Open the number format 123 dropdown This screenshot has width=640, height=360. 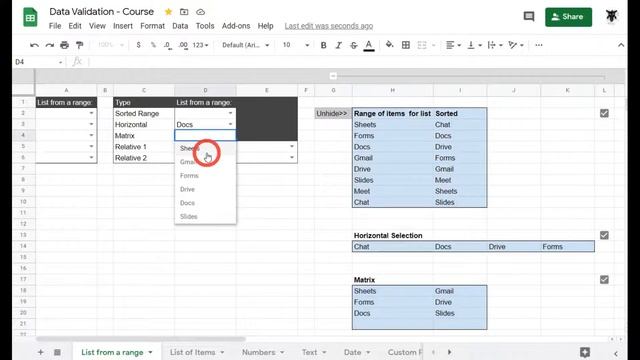[x=200, y=45]
